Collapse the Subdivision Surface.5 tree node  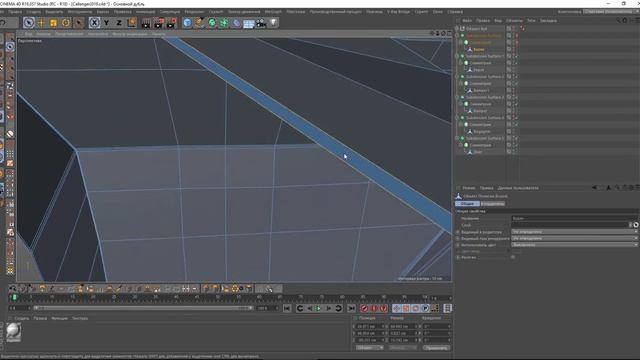coord(457,138)
